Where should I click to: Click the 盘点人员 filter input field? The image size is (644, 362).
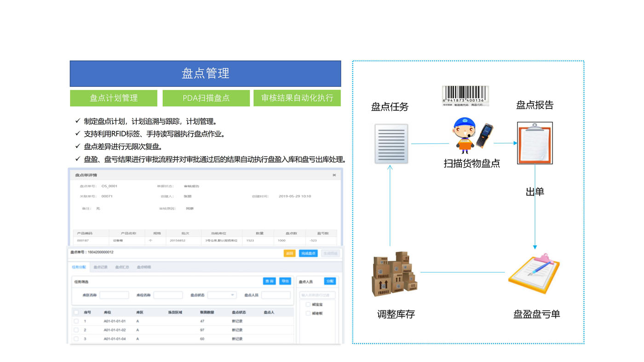pyautogui.click(x=276, y=295)
